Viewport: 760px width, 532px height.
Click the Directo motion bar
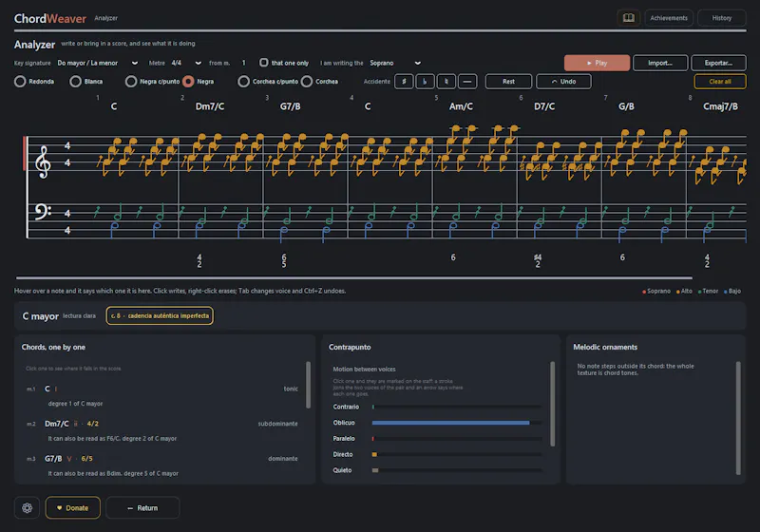coord(457,454)
